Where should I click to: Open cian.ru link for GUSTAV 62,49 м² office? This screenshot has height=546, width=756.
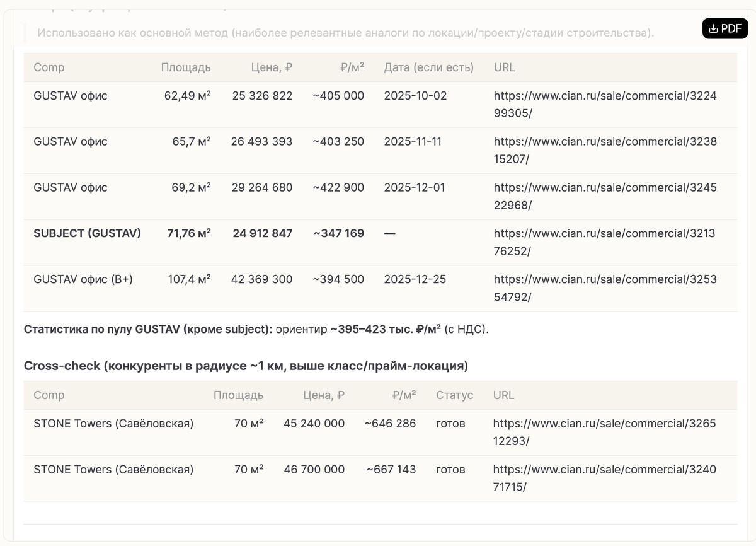pos(605,105)
